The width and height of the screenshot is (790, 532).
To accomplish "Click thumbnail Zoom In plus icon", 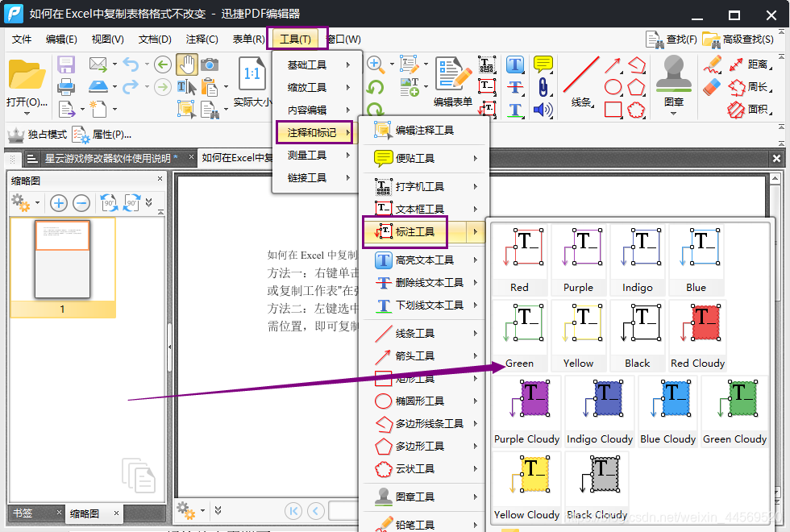I will pyautogui.click(x=59, y=203).
